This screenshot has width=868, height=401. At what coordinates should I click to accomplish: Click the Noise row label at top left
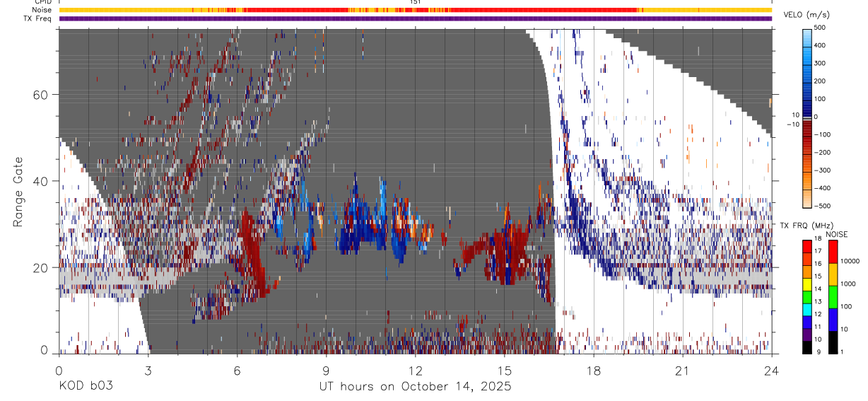(x=42, y=10)
